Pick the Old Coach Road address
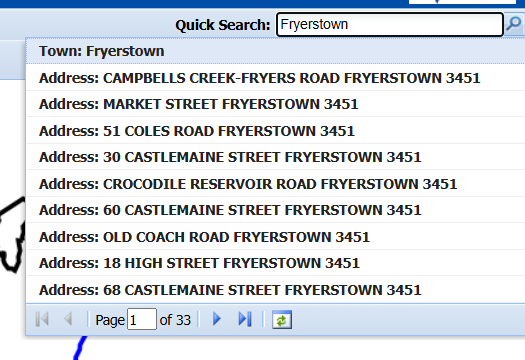525x360 pixels. [275, 236]
